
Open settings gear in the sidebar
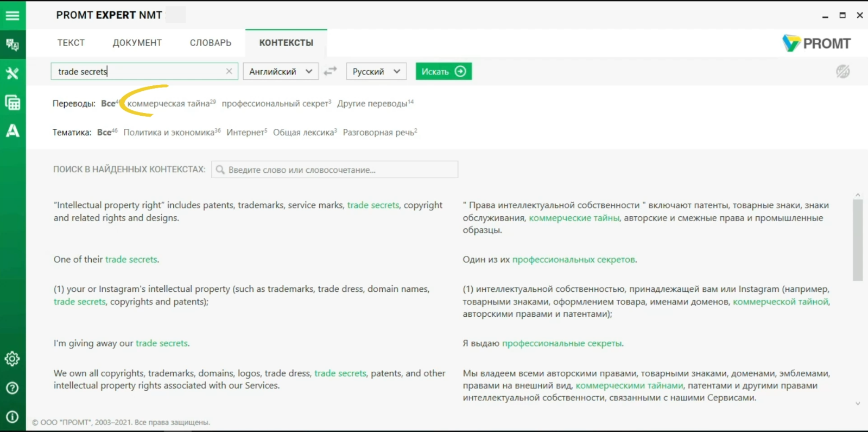tap(12, 359)
